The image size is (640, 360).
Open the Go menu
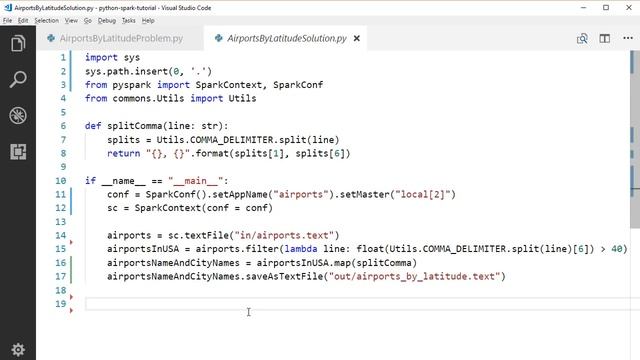click(88, 20)
